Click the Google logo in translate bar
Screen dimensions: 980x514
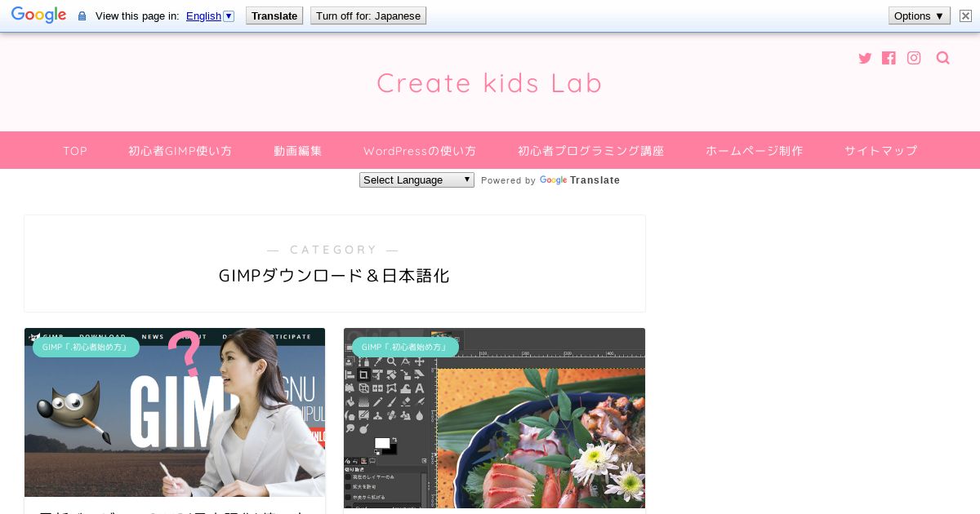click(x=38, y=16)
